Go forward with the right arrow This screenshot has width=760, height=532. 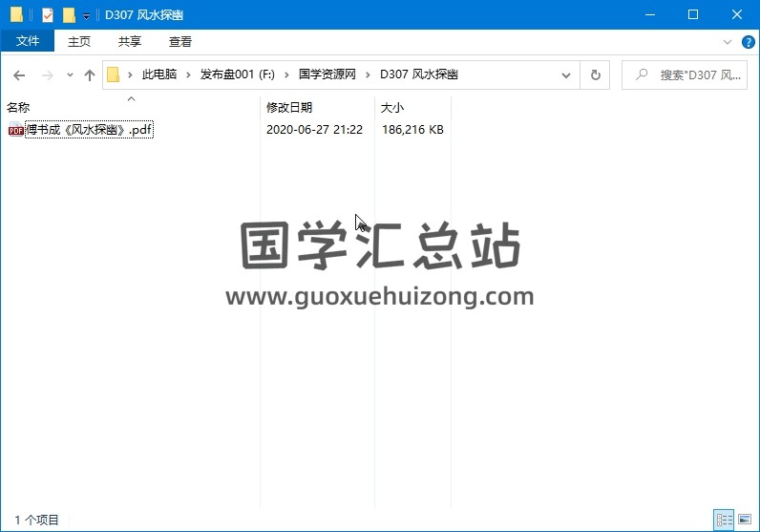pos(47,75)
